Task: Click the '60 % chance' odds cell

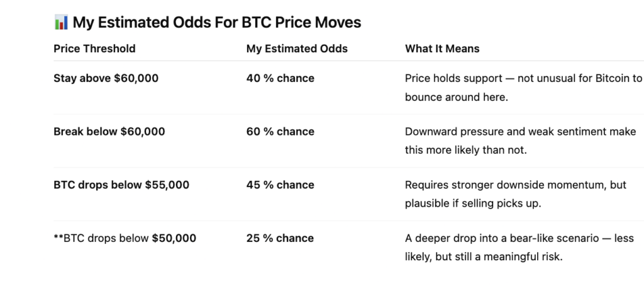Action: click(280, 132)
